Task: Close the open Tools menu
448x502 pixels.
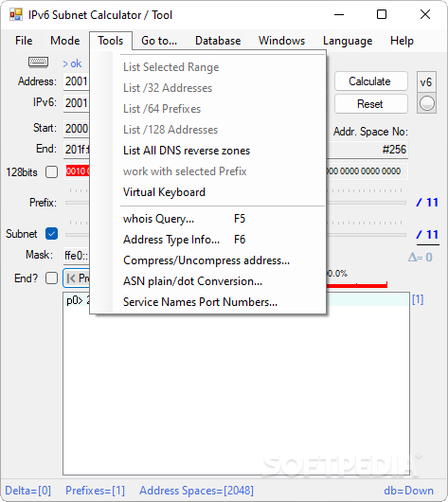Action: (x=111, y=41)
